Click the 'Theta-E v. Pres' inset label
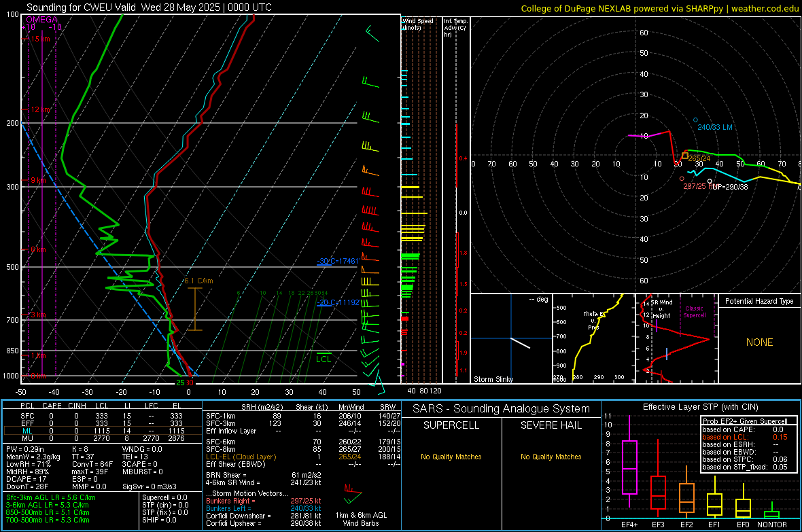 (x=594, y=320)
